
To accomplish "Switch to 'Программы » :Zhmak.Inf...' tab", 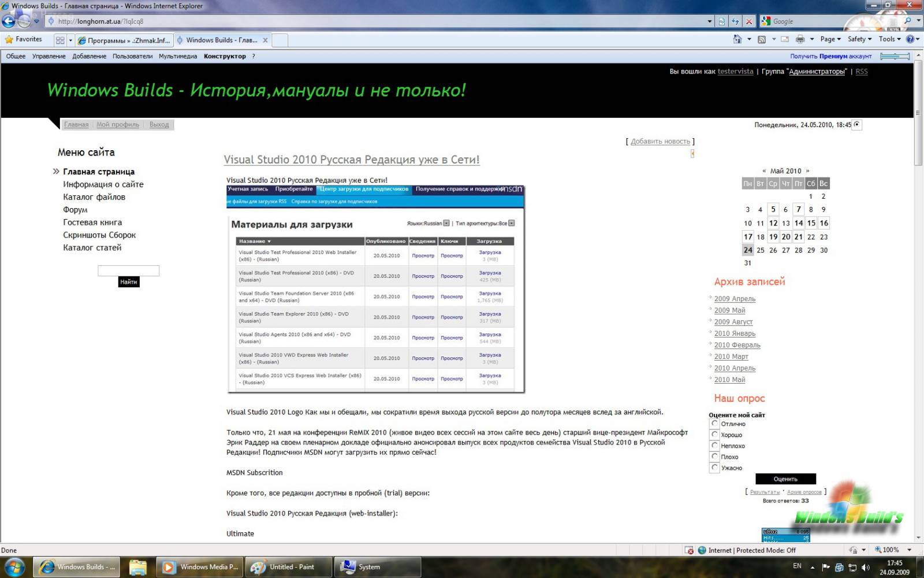I will click(124, 40).
